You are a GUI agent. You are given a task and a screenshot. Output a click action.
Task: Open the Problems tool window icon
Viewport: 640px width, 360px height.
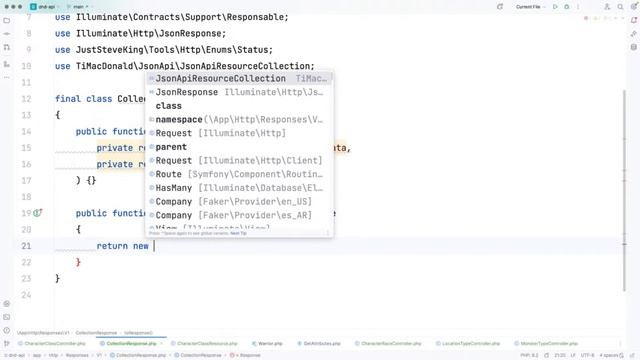click(x=7, y=330)
